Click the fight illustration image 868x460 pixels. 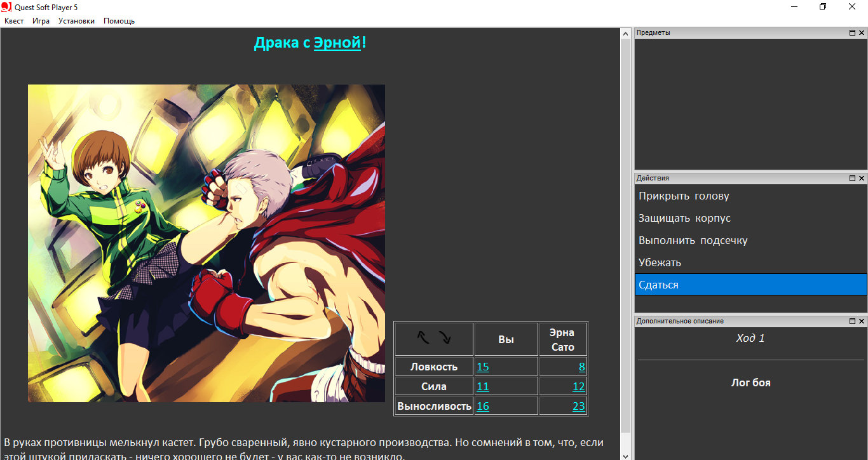pos(207,243)
